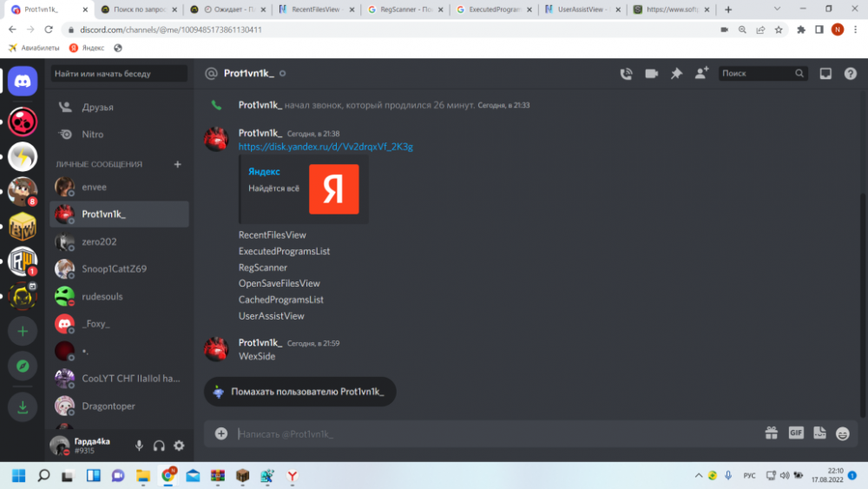Explore public servers compass icon
868x489 pixels.
[23, 366]
